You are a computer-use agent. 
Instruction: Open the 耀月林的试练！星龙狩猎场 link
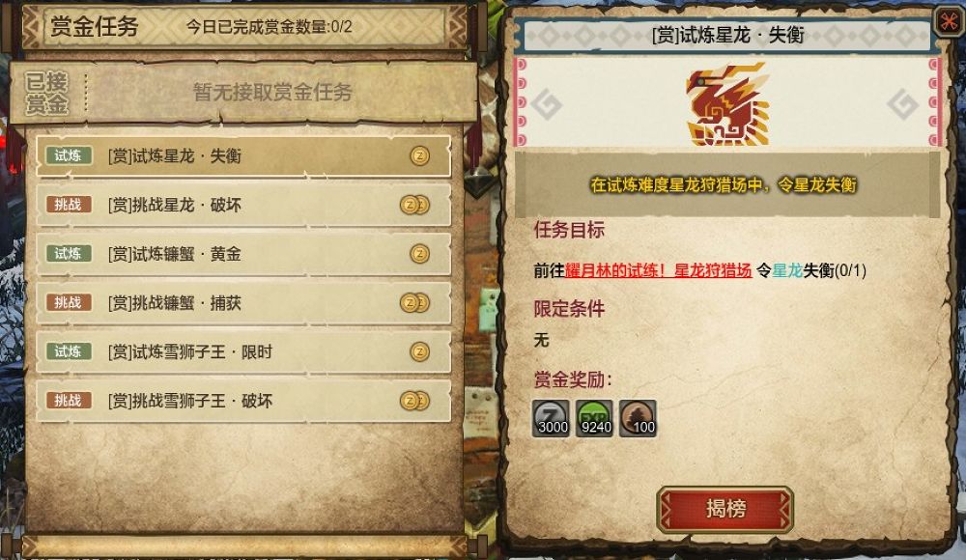click(658, 270)
